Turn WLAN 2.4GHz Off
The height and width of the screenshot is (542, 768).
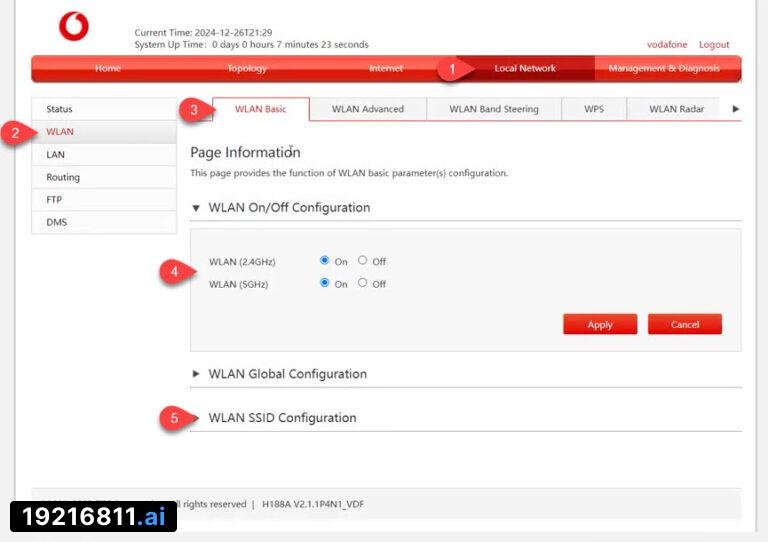362,260
